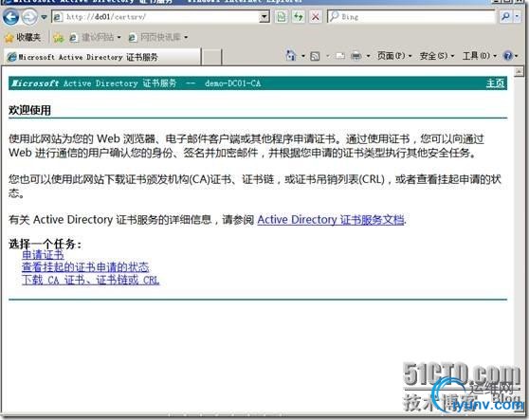Open recent pages dropdown beside Forward button
Screen dimensions: 529x420
click(x=44, y=17)
